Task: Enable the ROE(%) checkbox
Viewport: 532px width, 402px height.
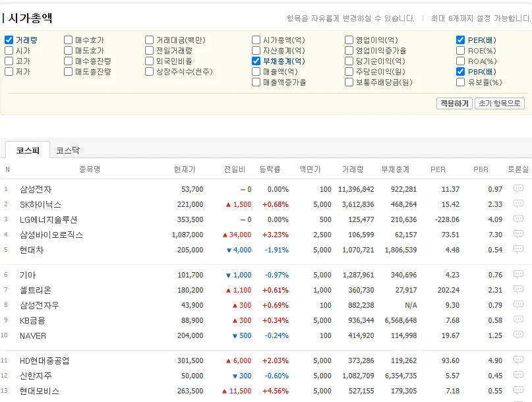Action: (460, 49)
